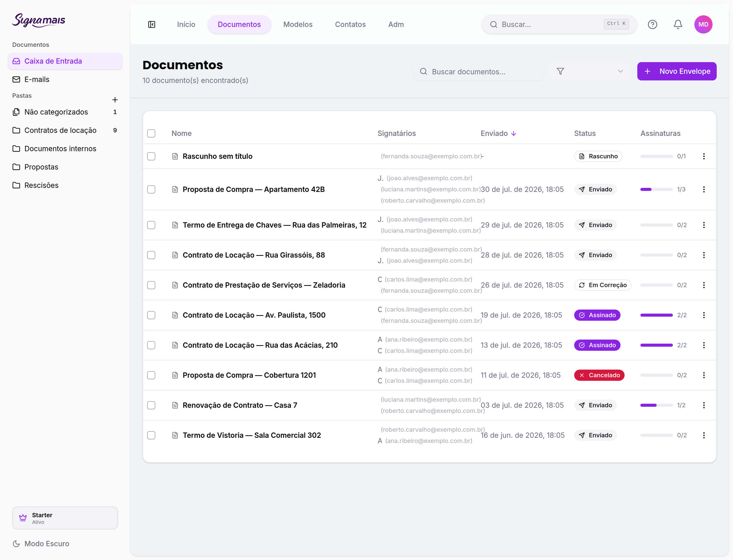This screenshot has width=733, height=560.
Task: Open the help question mark icon
Action: [652, 24]
